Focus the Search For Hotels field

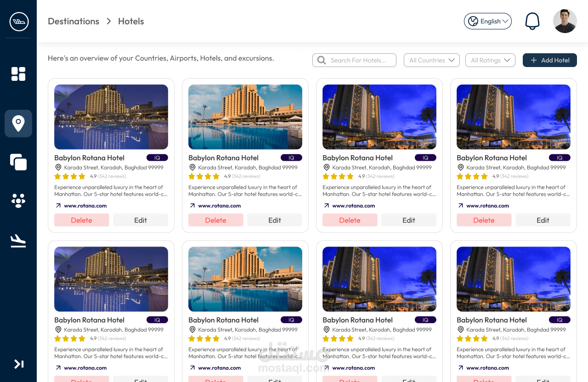coord(354,60)
